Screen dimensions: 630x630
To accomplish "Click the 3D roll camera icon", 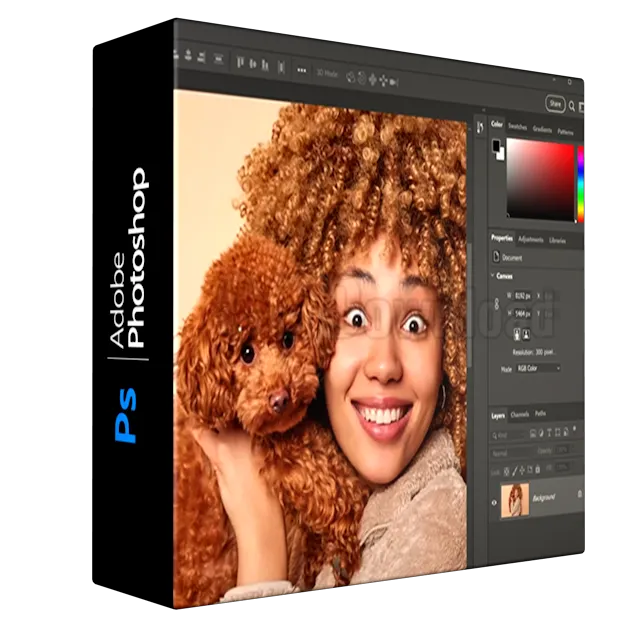I will pos(362,79).
